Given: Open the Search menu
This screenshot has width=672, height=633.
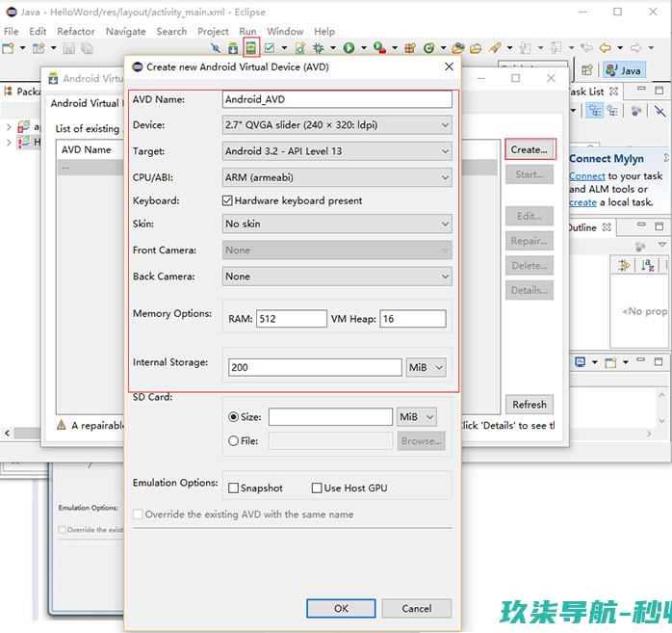Looking at the screenshot, I should 171,31.
